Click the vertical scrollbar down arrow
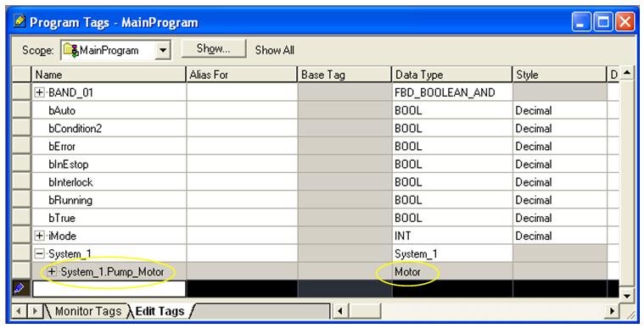 tap(627, 295)
